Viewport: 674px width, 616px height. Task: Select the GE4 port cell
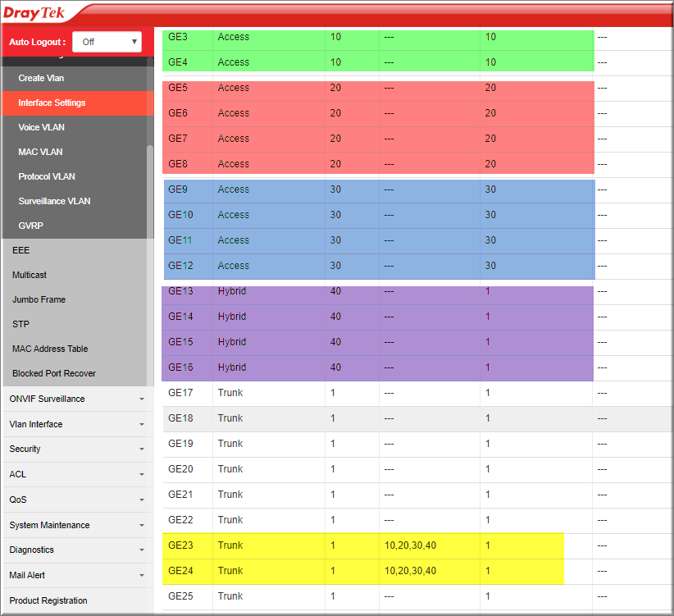(x=188, y=62)
